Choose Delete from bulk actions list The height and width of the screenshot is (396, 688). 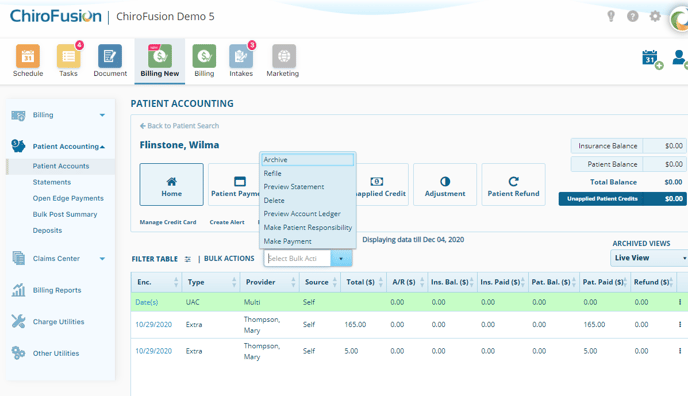tap(308, 200)
